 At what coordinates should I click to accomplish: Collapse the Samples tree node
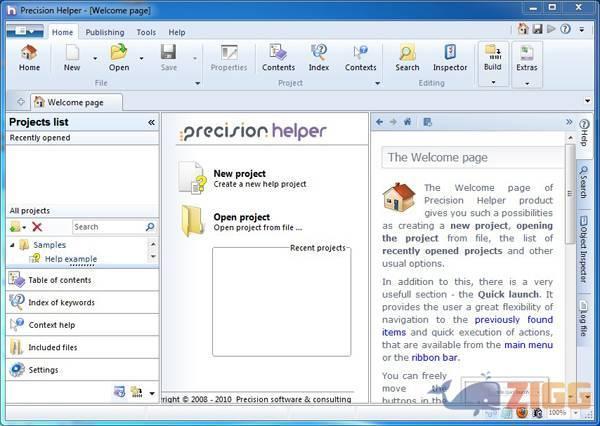(x=12, y=245)
